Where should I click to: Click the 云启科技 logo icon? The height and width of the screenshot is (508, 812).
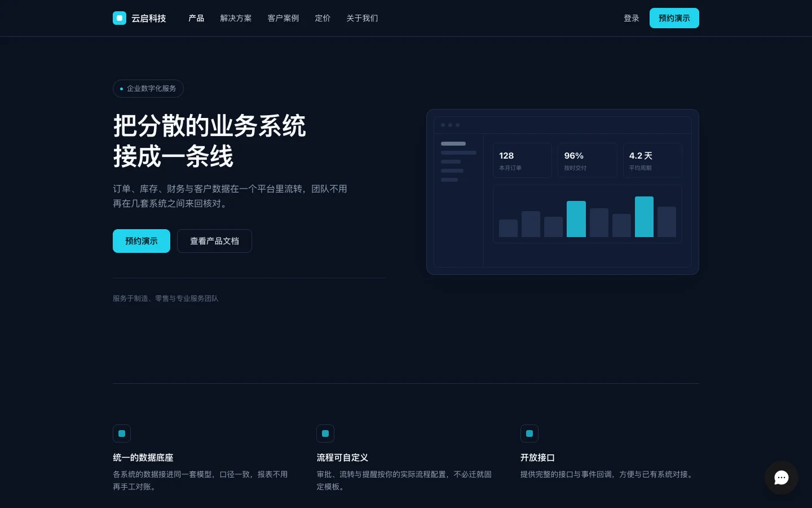point(120,18)
